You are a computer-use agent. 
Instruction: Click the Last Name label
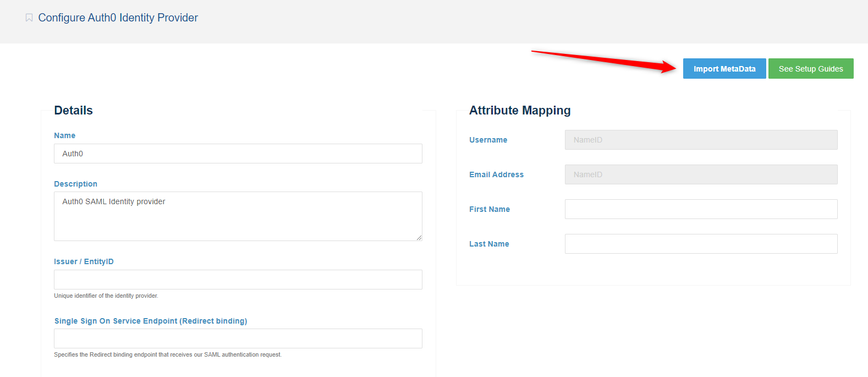pyautogui.click(x=488, y=244)
